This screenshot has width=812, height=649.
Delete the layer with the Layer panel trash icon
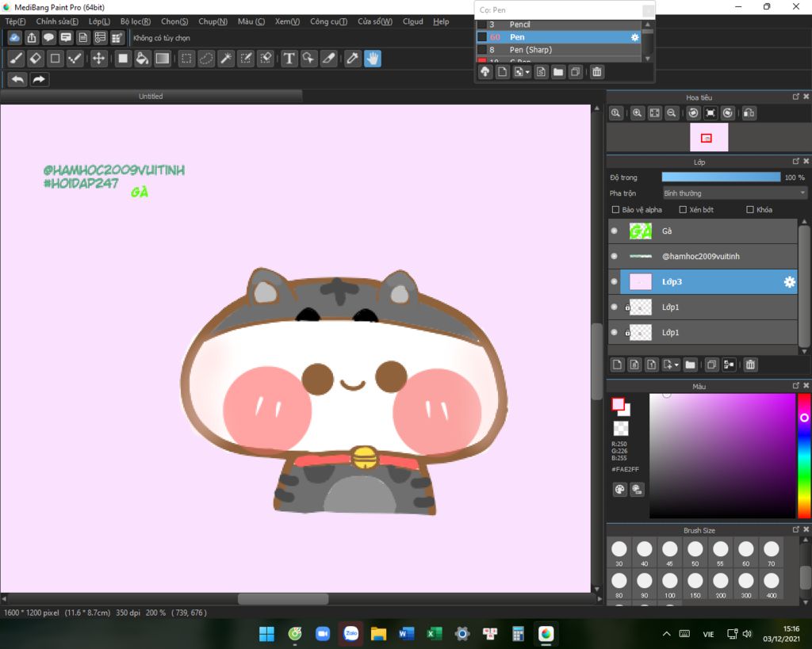tap(750, 365)
